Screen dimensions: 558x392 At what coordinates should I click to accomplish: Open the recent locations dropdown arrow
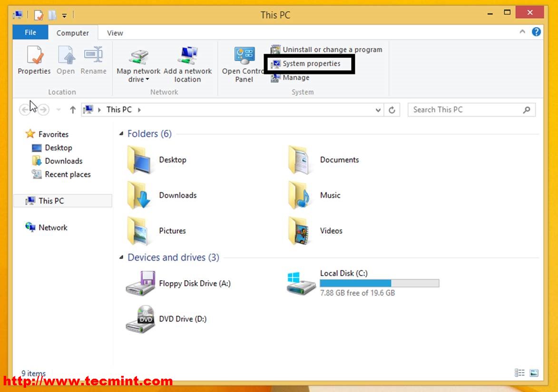59,110
